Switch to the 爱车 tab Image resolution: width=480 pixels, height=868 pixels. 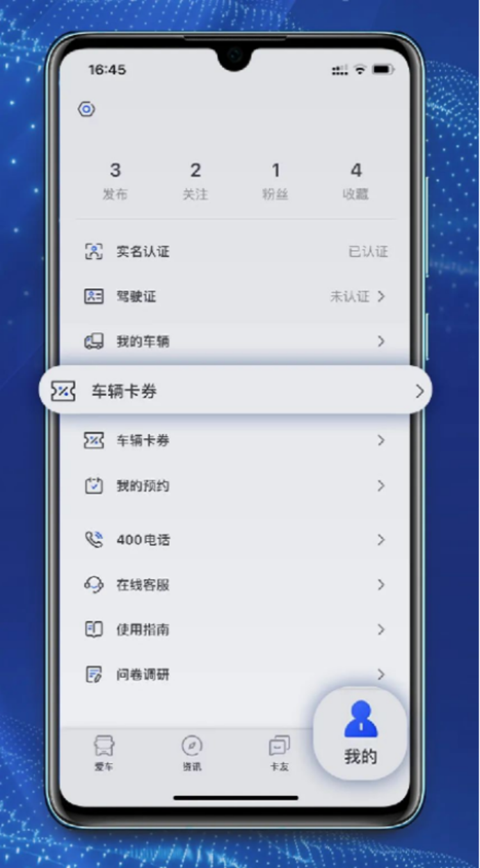tap(104, 753)
